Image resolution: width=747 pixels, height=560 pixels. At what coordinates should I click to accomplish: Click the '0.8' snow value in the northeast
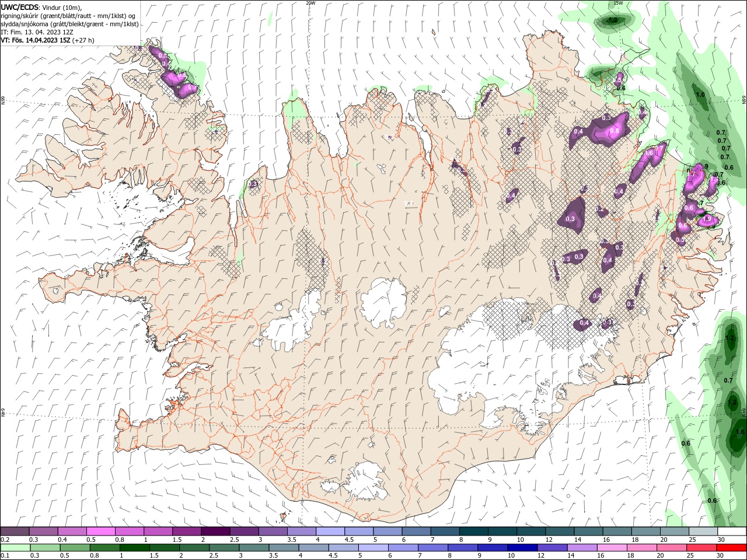pyautogui.click(x=614, y=131)
